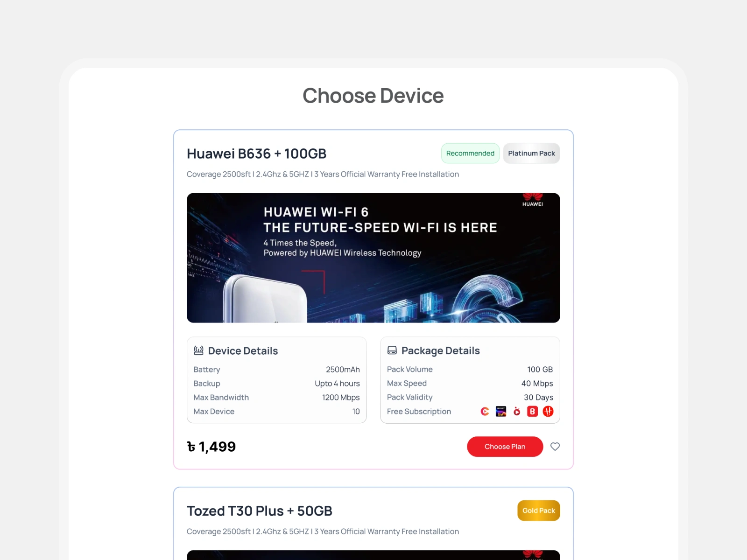
Task: Open the Sony LIV subscription icon
Action: click(501, 411)
